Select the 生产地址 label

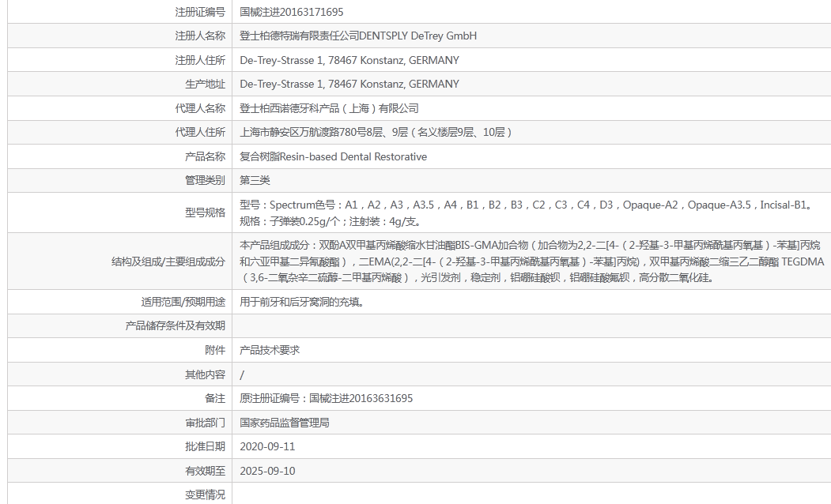click(205, 84)
